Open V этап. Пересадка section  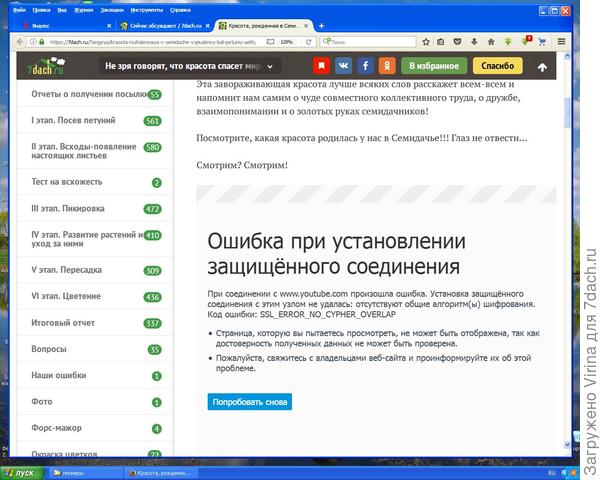coord(95,270)
